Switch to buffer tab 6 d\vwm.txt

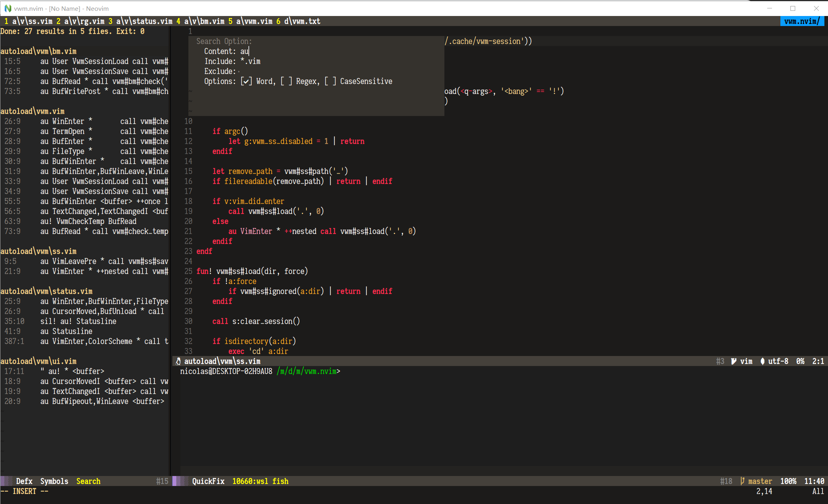[x=298, y=21]
